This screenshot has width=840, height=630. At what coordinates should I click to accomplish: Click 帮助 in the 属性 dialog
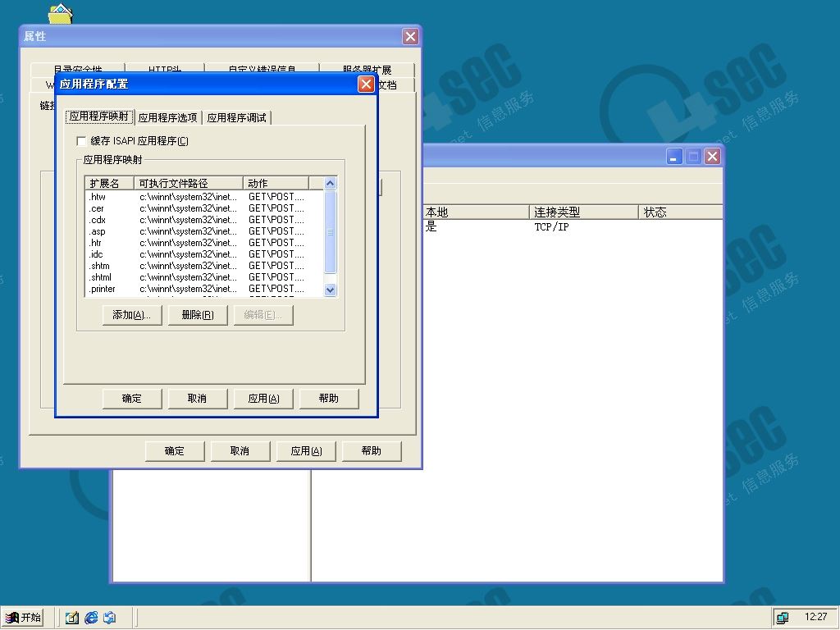coord(372,451)
